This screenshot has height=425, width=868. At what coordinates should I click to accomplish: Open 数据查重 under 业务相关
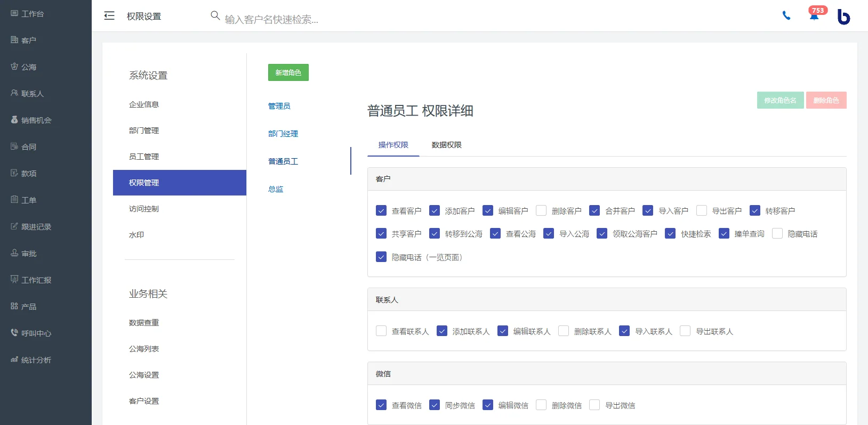144,323
